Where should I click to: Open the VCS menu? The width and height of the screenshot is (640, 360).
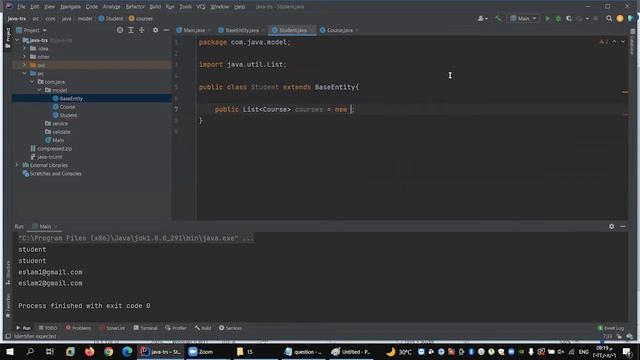point(201,7)
